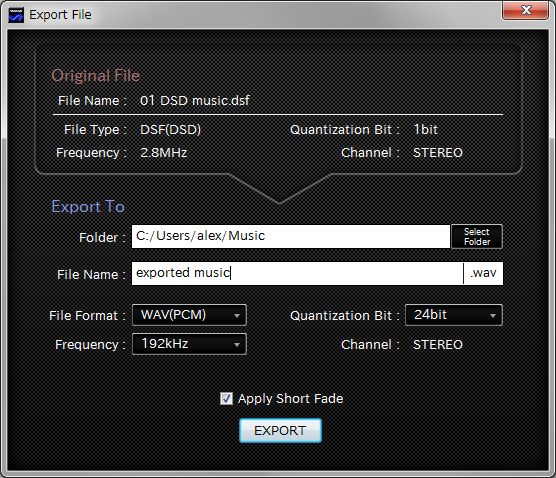
Task: Close the Export File dialog
Action: pyautogui.click(x=526, y=10)
